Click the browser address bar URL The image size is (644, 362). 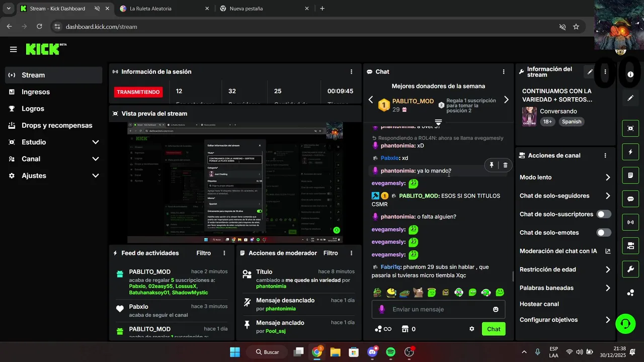pos(101,27)
